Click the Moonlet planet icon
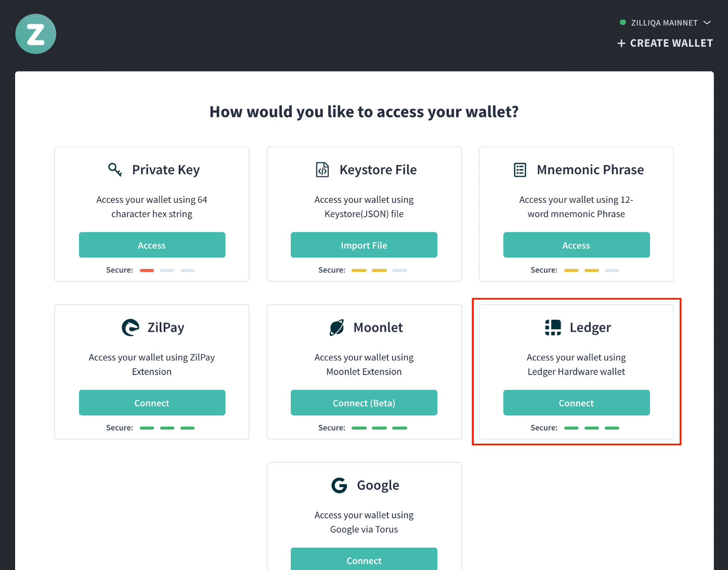This screenshot has height=570, width=728. (337, 328)
